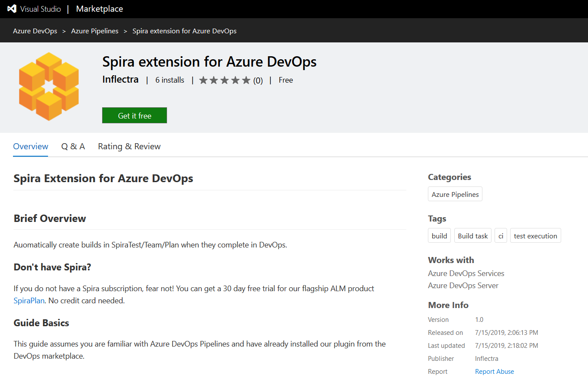Click the Works with heading
Screen dimensions: 588x379
tap(451, 260)
